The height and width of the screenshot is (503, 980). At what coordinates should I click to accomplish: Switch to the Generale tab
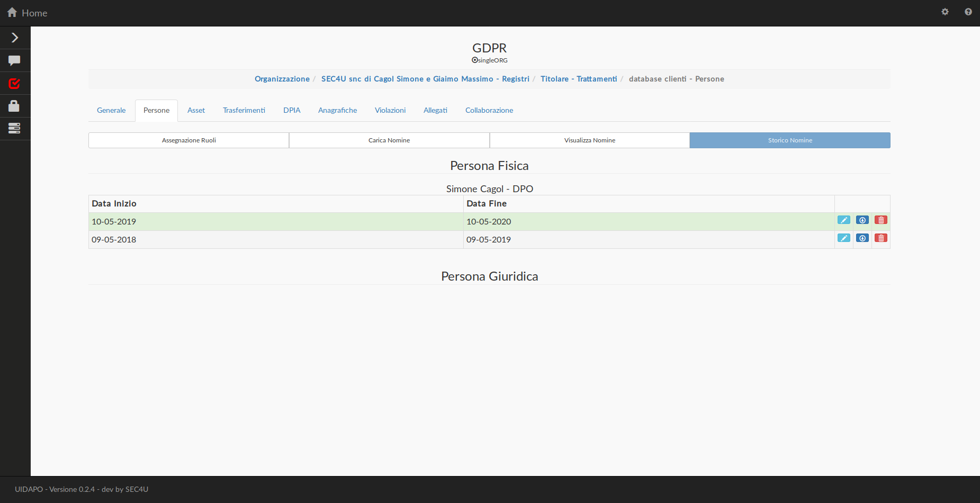(111, 110)
